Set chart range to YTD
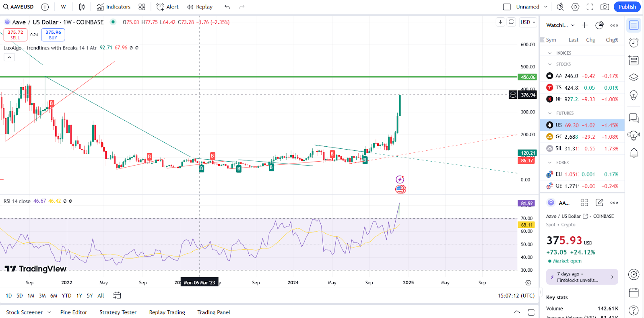 [x=66, y=295]
